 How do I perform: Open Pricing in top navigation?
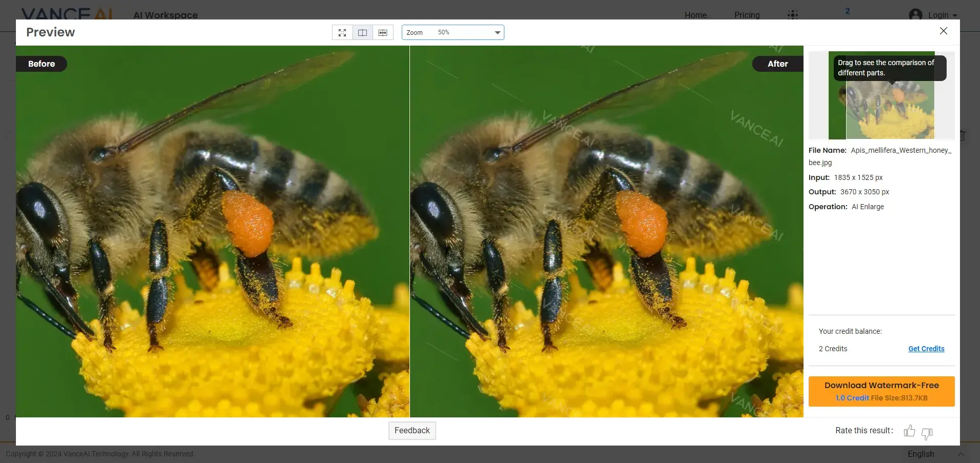pyautogui.click(x=747, y=15)
